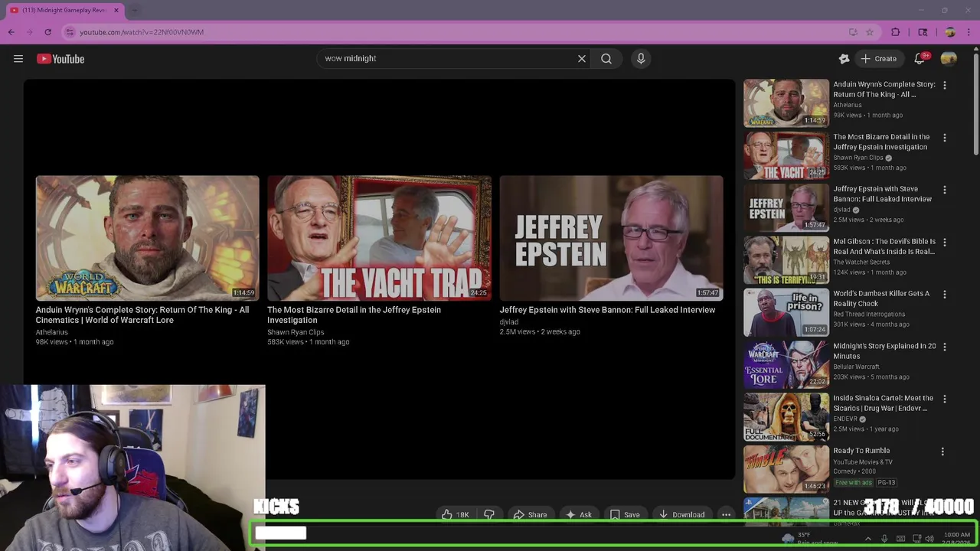Save the video to a playlist
This screenshot has width=980, height=551.
tap(625, 514)
